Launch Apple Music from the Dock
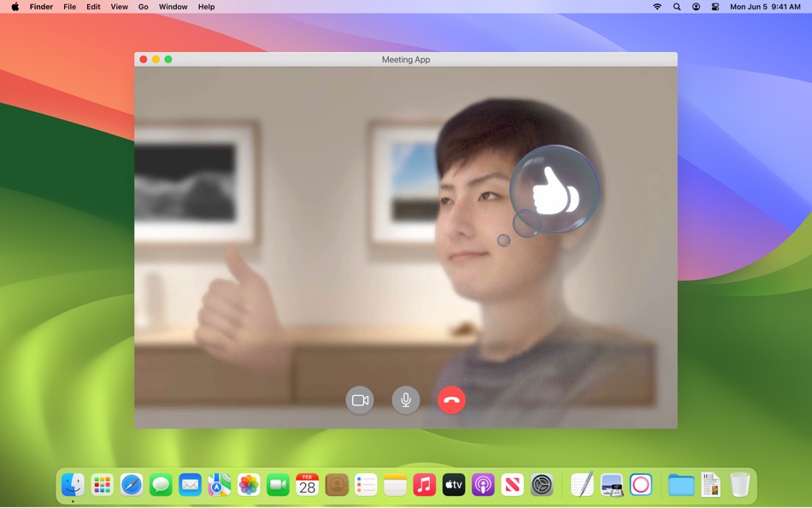The image size is (812, 508). click(x=424, y=485)
